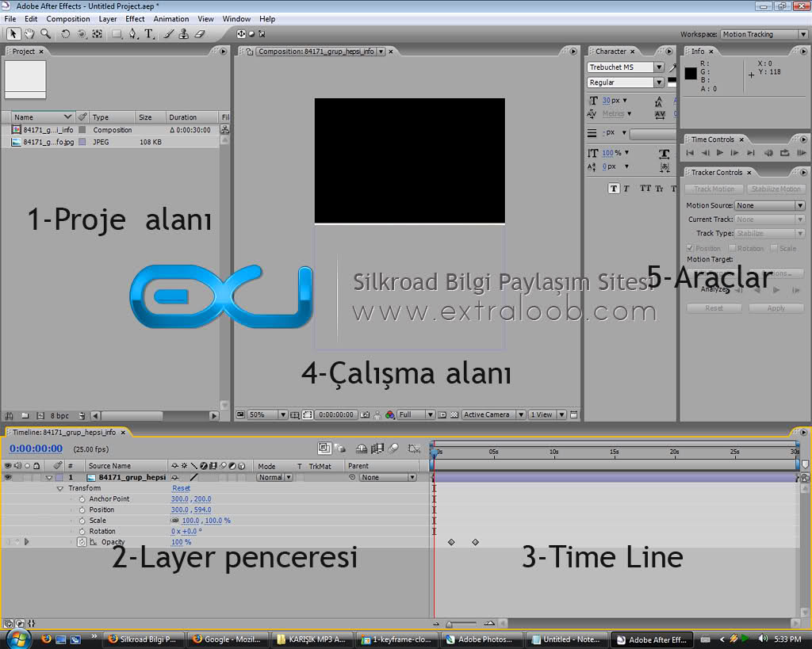Open the layer's Normal blending mode dropdown
The image size is (812, 649).
click(274, 477)
